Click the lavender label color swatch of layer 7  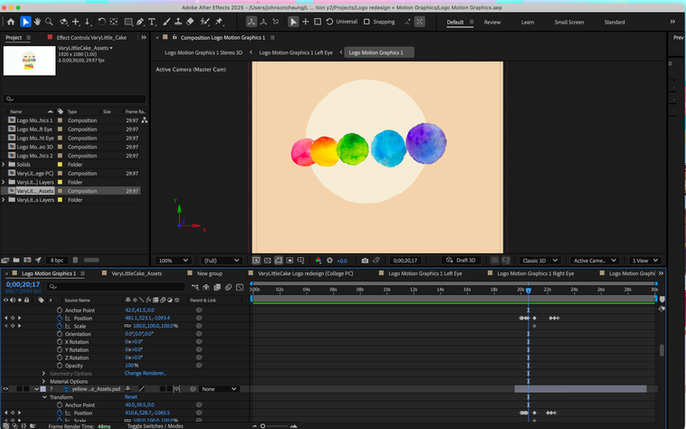click(x=43, y=389)
